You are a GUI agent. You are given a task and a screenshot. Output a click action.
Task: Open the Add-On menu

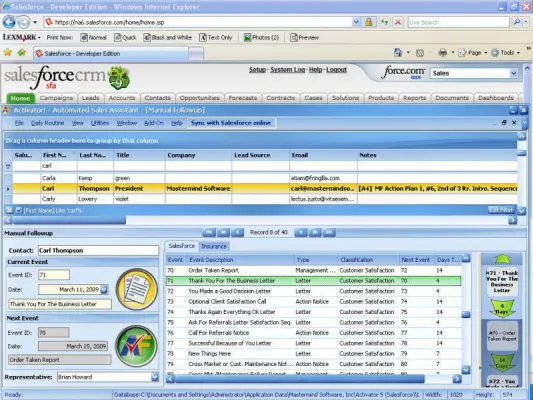(x=154, y=123)
